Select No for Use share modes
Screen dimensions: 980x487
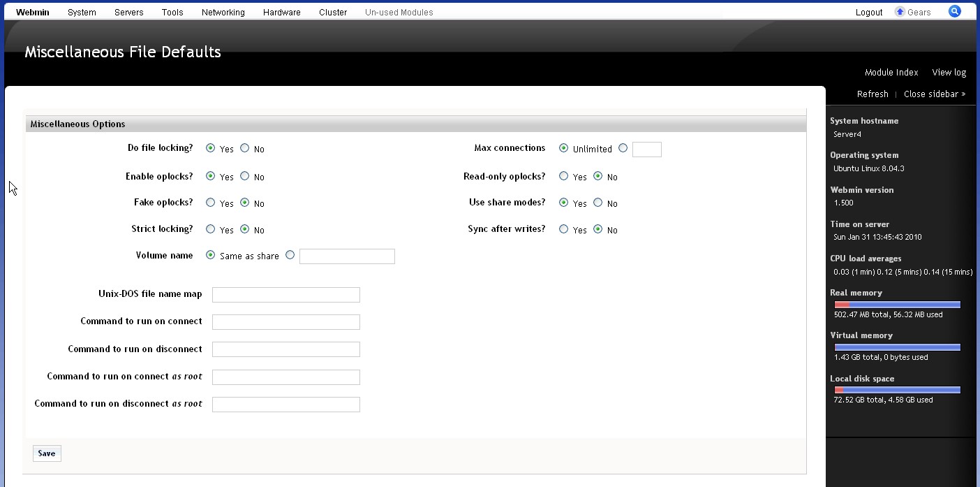pyautogui.click(x=597, y=203)
